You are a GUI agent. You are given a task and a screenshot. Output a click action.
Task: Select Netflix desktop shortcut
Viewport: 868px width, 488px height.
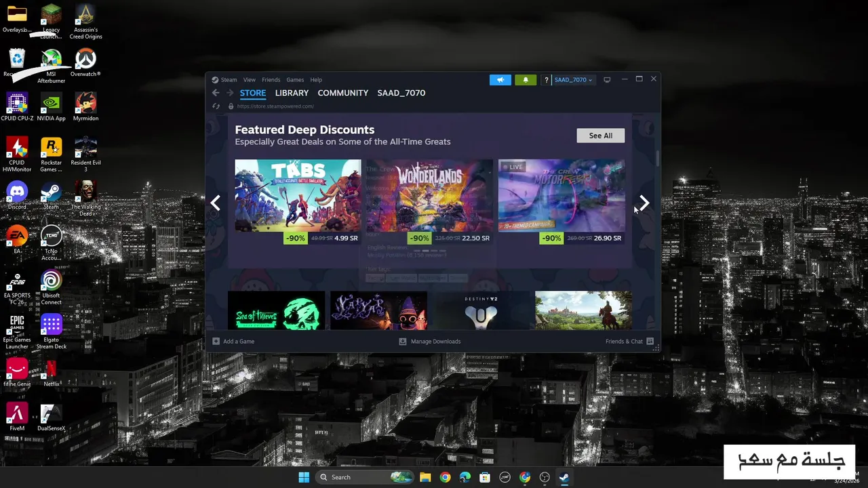tap(52, 373)
